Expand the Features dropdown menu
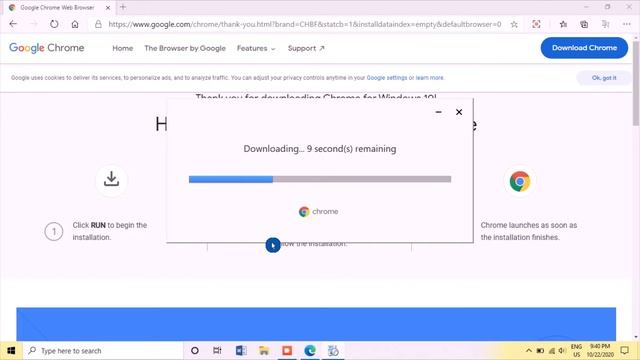The image size is (640, 360). [256, 48]
